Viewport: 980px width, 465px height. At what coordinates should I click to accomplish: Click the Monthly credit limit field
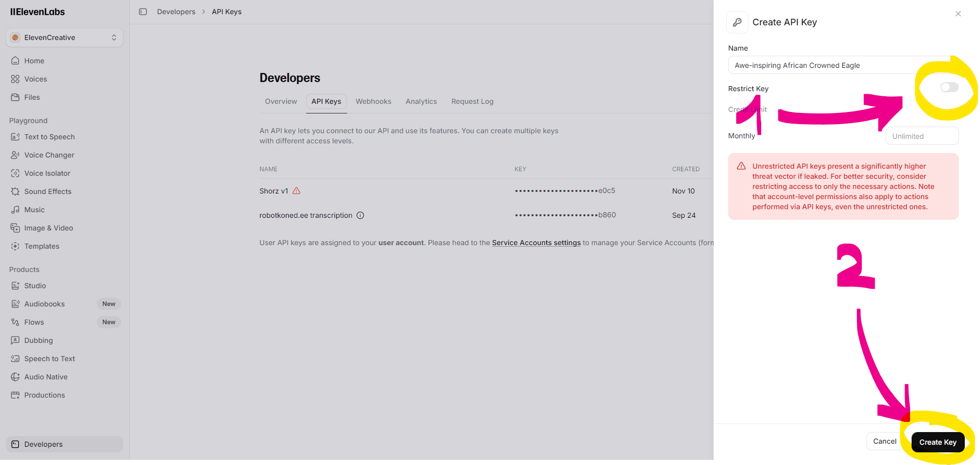[x=922, y=136]
